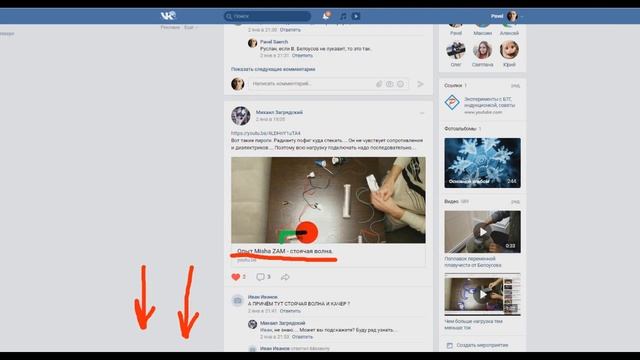This screenshot has width=640, height=360.
Task: Click 'Показать следующие комментарии' link
Action: tap(273, 69)
